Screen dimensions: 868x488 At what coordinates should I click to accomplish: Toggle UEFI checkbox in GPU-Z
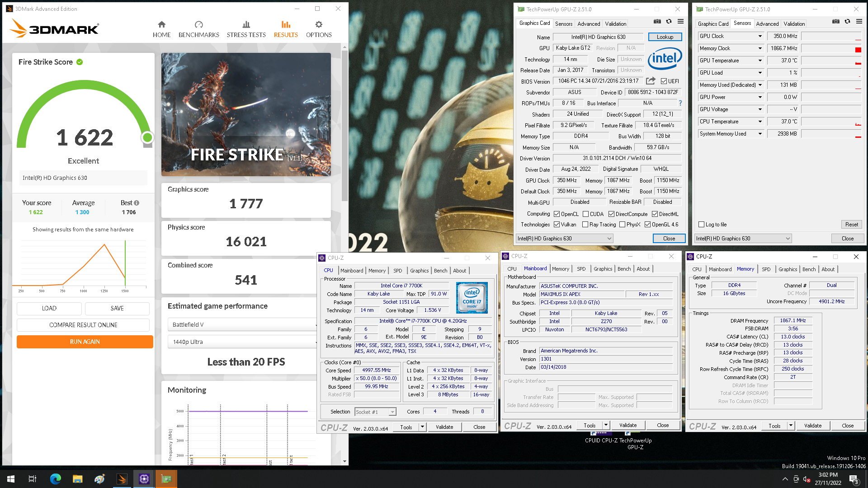pyautogui.click(x=664, y=81)
